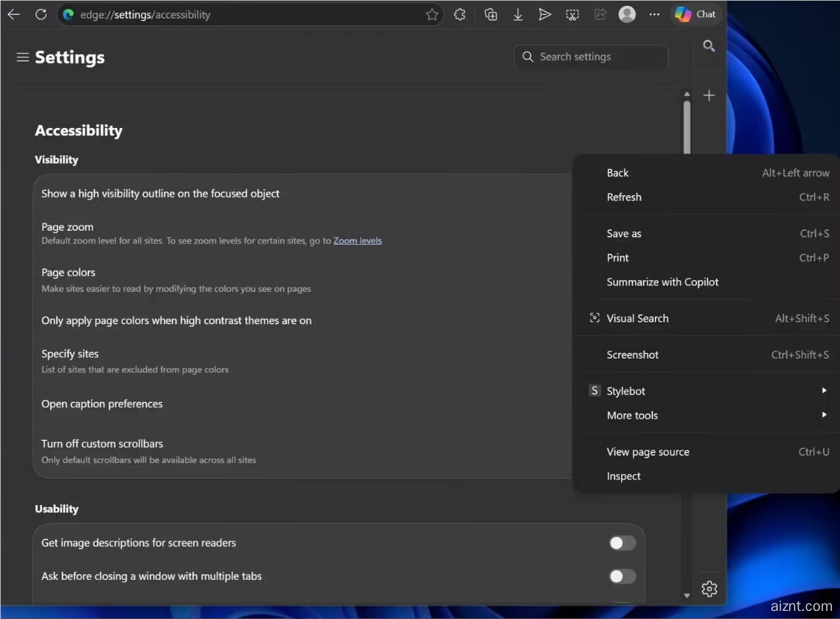840x619 pixels.
Task: Open the Settings hamburger navigation menu
Action: tap(22, 57)
